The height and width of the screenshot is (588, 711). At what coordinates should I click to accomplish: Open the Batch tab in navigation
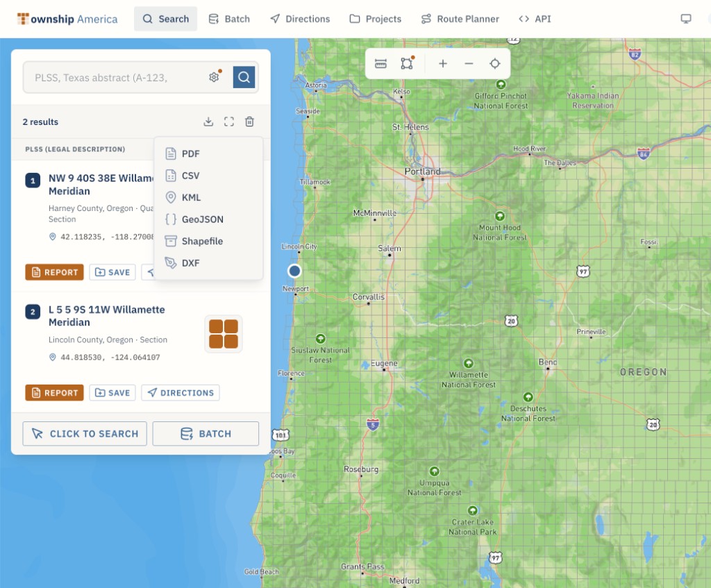[229, 19]
